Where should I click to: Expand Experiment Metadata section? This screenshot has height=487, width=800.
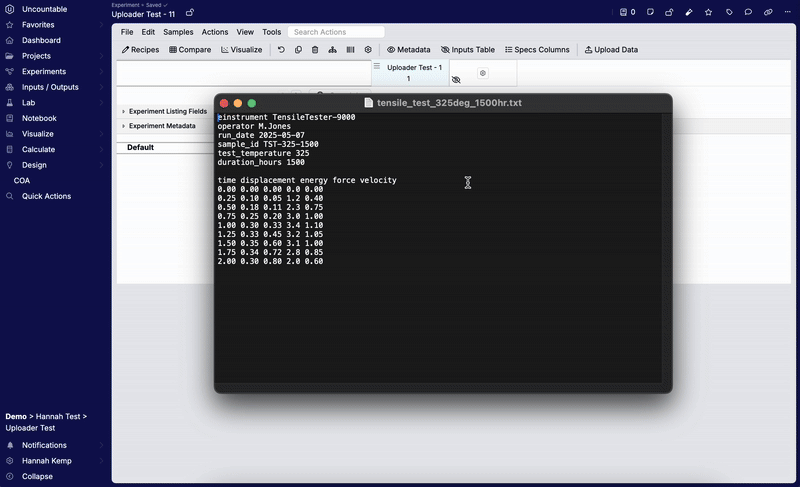(124, 126)
